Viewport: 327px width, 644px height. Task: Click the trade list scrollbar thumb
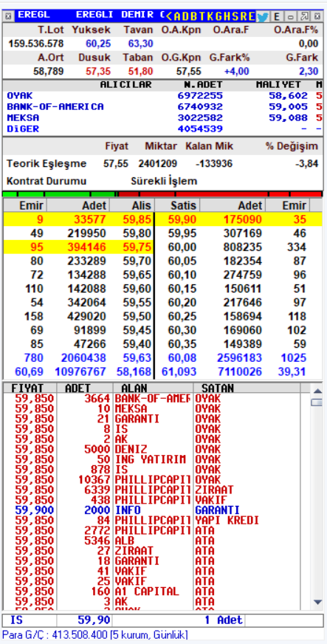click(317, 402)
